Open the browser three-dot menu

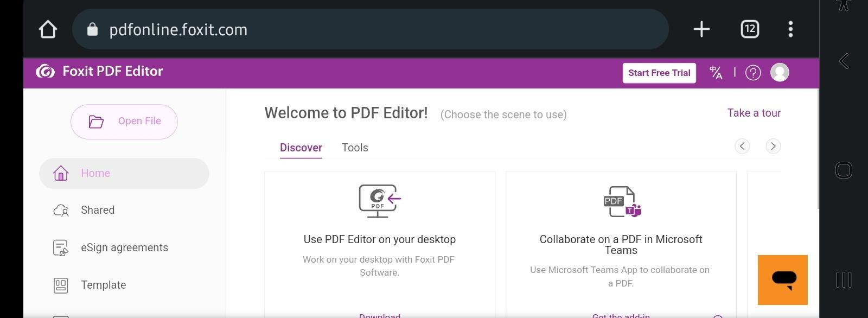coord(790,29)
